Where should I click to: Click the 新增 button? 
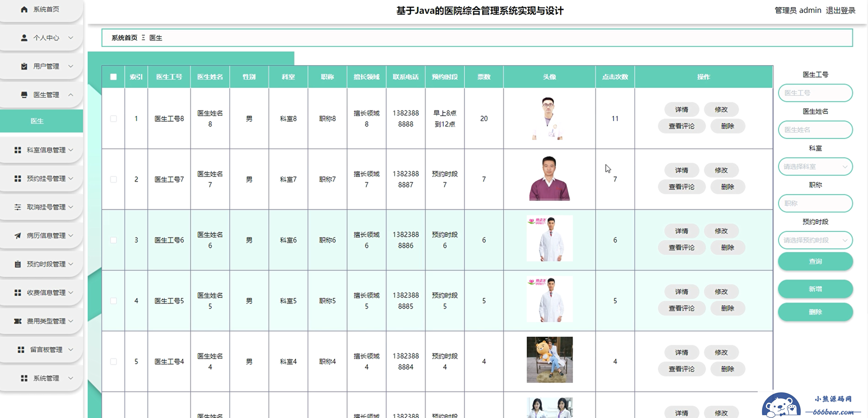click(x=815, y=289)
